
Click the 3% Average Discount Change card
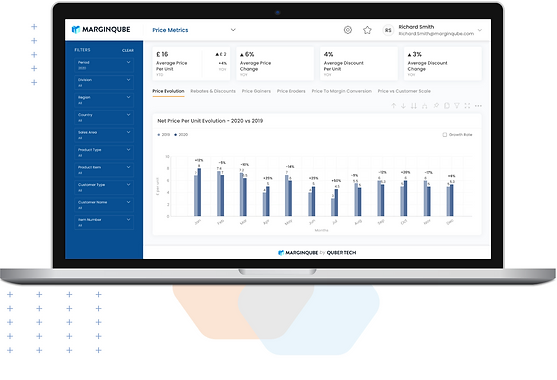443,64
